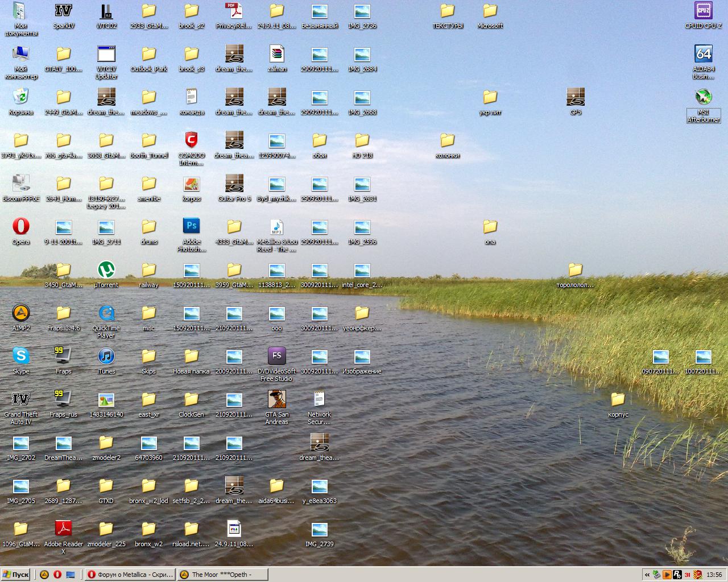Expand hidden system tray icons arrow

coord(647,575)
